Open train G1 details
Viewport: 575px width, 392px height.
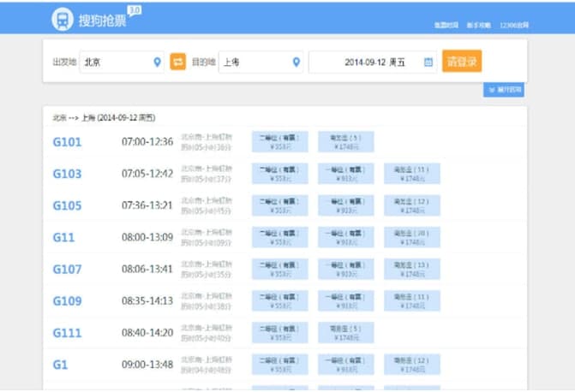click(x=60, y=365)
